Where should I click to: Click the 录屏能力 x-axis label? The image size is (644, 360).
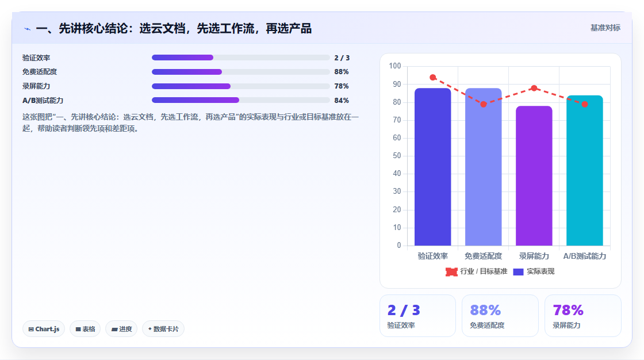[x=534, y=256]
